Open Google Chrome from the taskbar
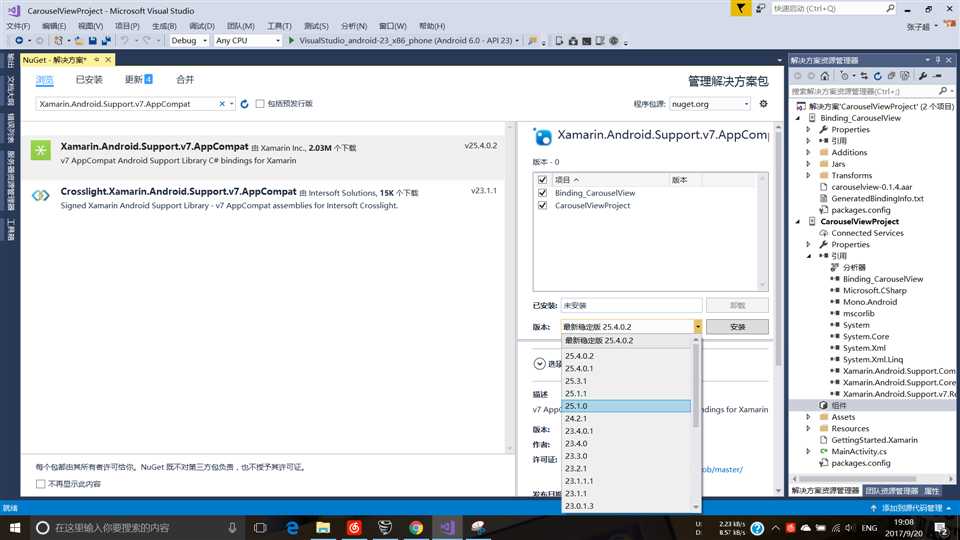 coord(416,527)
